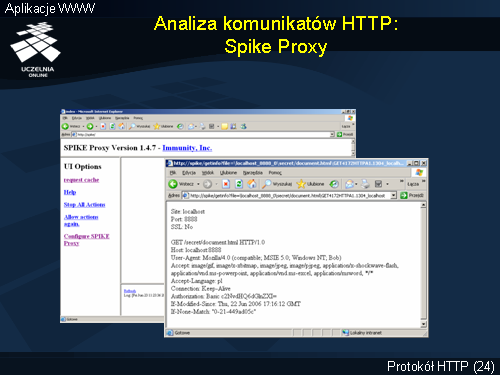Image resolution: width=500 pixels, height=375 pixels.
Task: Click 'Connection: Keep-Alive' header line
Action: tap(201, 288)
